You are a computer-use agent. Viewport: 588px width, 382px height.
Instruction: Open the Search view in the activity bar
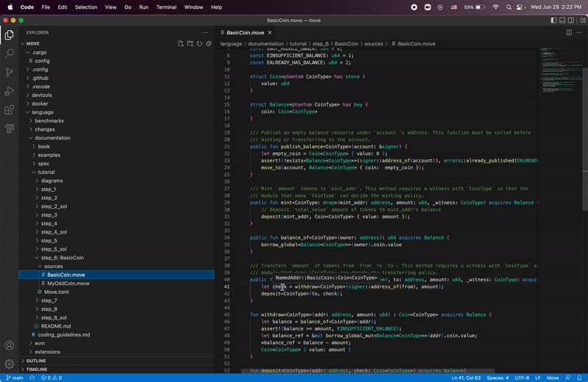click(10, 54)
